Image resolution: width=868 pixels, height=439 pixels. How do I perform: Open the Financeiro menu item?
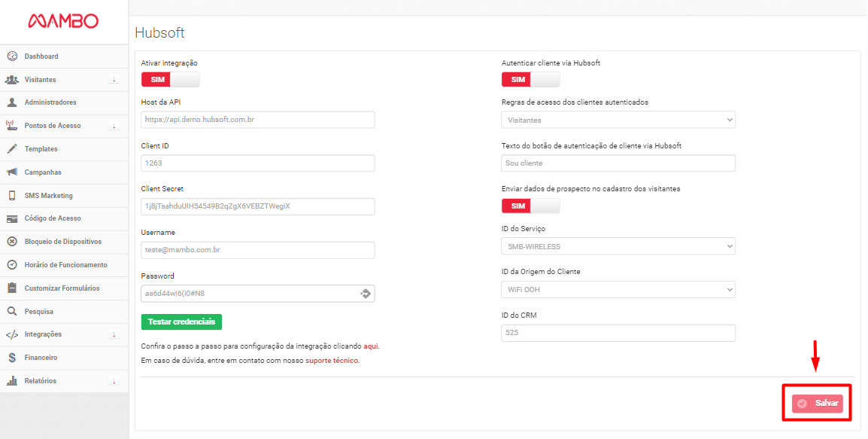coord(64,358)
